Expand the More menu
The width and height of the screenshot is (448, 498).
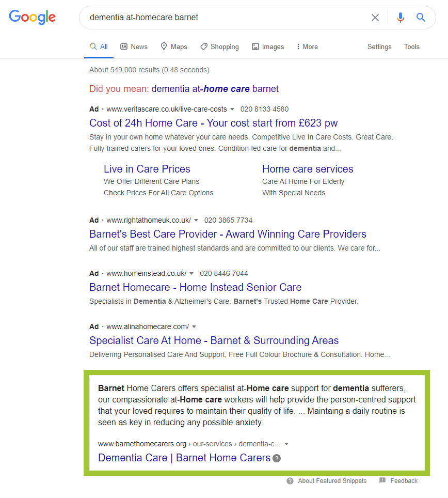click(307, 46)
